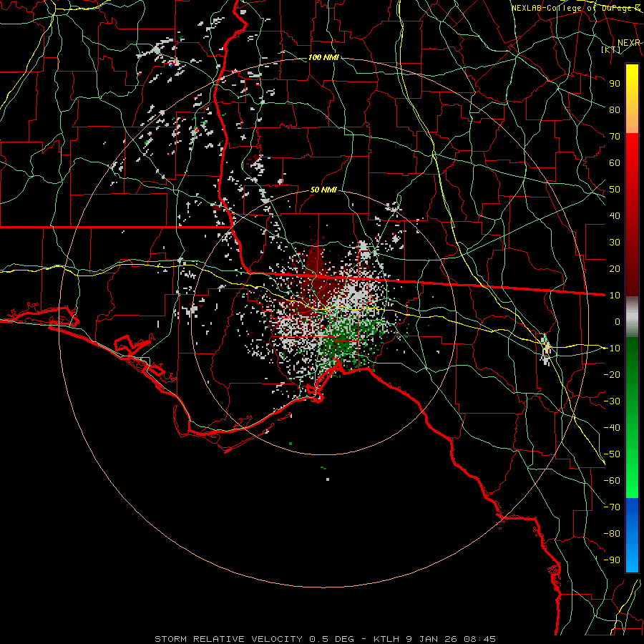
Task: Select the 20 value on the velocity scale
Action: tap(615, 269)
